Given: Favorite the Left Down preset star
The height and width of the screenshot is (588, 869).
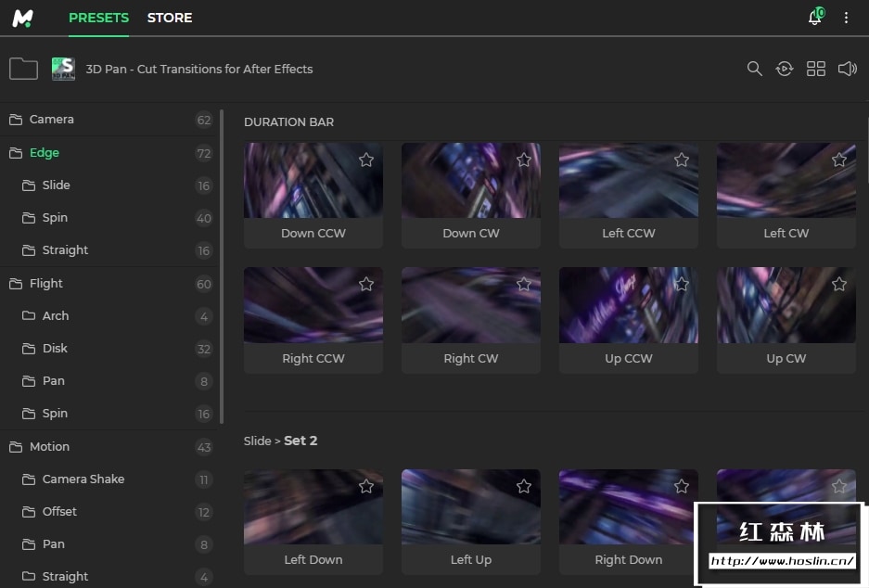Looking at the screenshot, I should tap(365, 487).
